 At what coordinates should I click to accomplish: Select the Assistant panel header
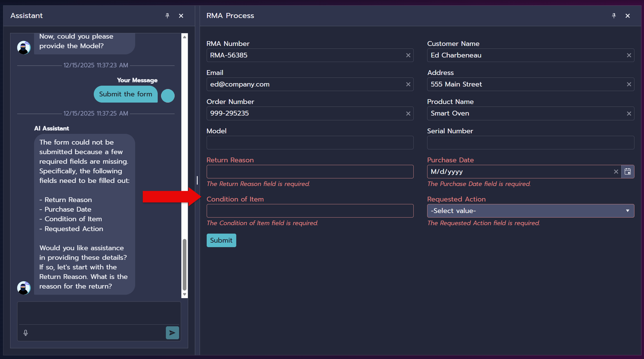(26, 15)
